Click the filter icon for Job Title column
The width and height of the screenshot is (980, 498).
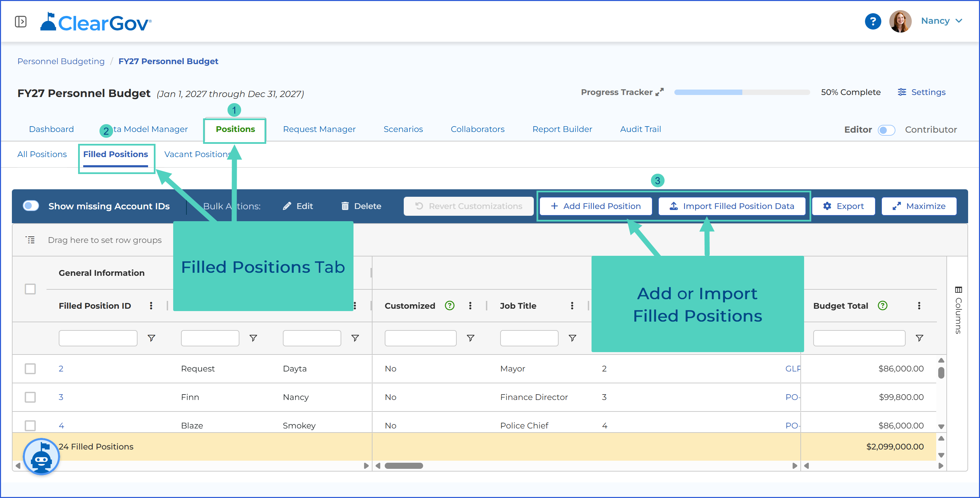(572, 338)
